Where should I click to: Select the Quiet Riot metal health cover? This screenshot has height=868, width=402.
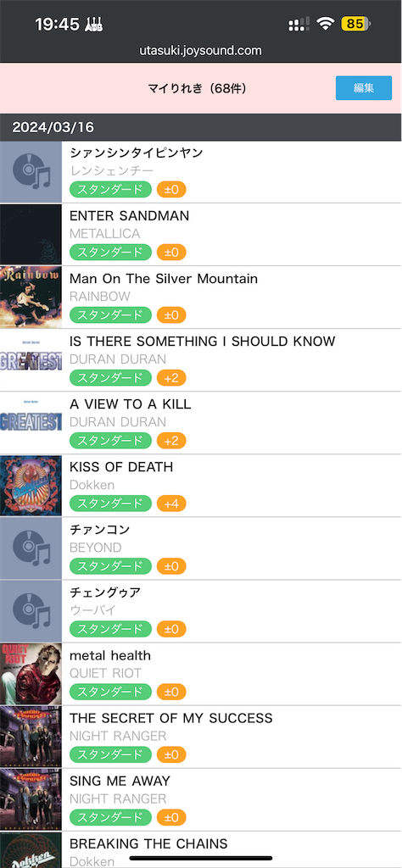(x=31, y=674)
